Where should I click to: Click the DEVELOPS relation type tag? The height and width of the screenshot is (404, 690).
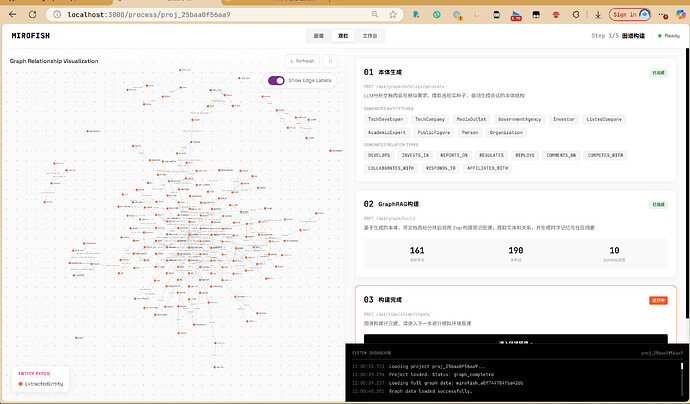(x=379, y=155)
